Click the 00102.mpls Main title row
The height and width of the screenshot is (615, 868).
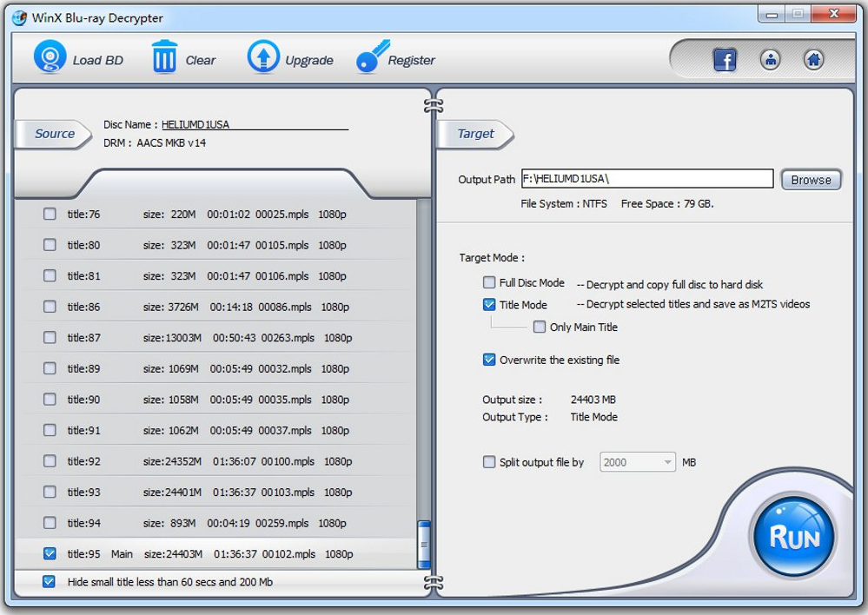click(215, 553)
